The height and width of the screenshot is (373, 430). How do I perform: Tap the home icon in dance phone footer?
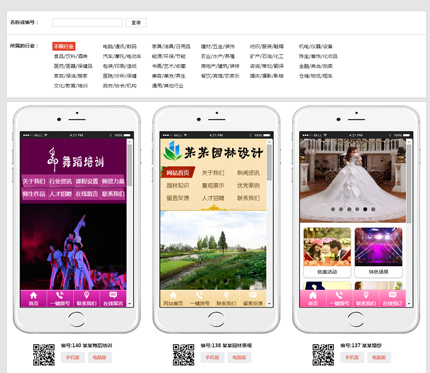[x=33, y=295]
